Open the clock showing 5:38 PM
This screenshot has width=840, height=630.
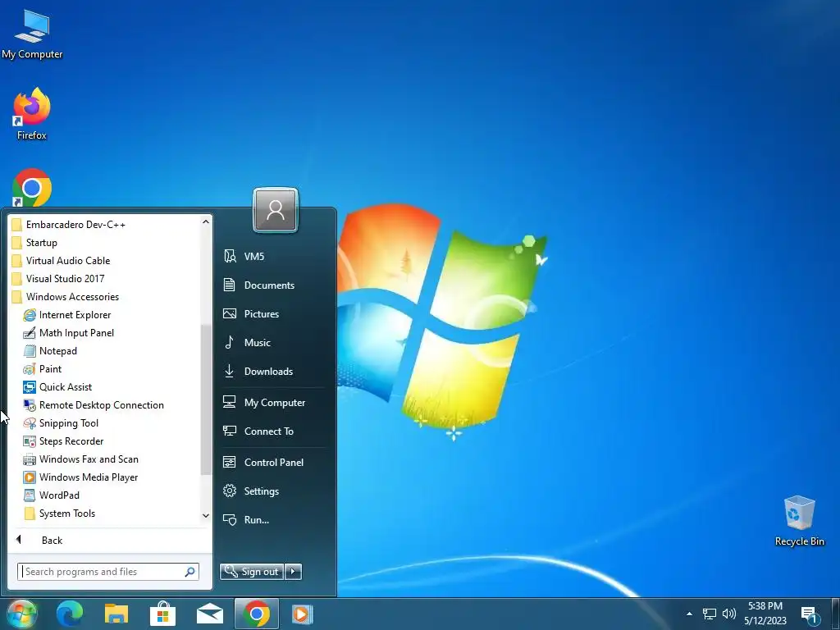tap(765, 614)
